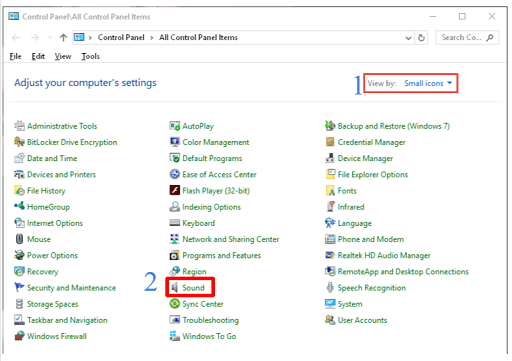Open recent locations dropdown beside Forward arrow

pyautogui.click(x=50, y=37)
